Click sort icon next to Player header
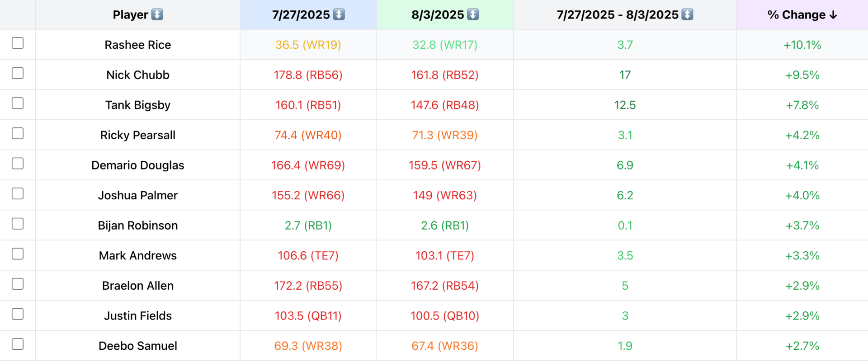868x362 pixels. [157, 14]
